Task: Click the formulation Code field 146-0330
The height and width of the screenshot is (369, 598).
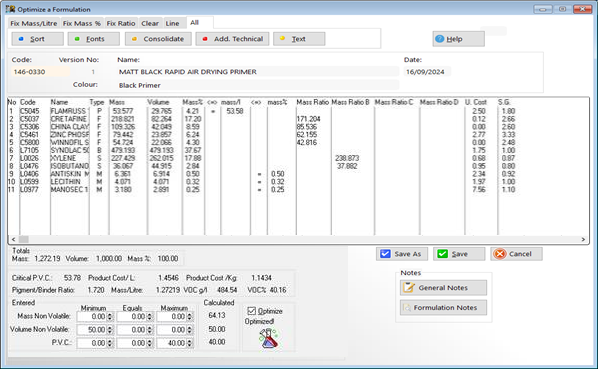Action: pyautogui.click(x=40, y=72)
